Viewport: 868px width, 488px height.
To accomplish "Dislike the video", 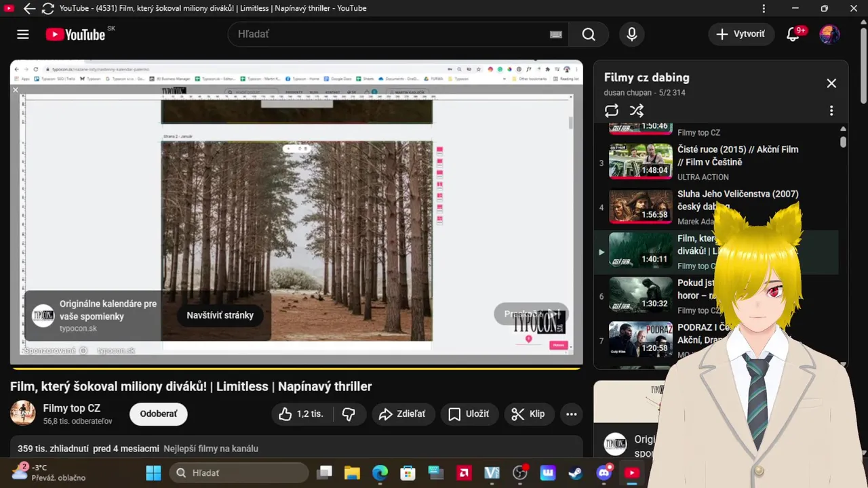I will coord(349,413).
